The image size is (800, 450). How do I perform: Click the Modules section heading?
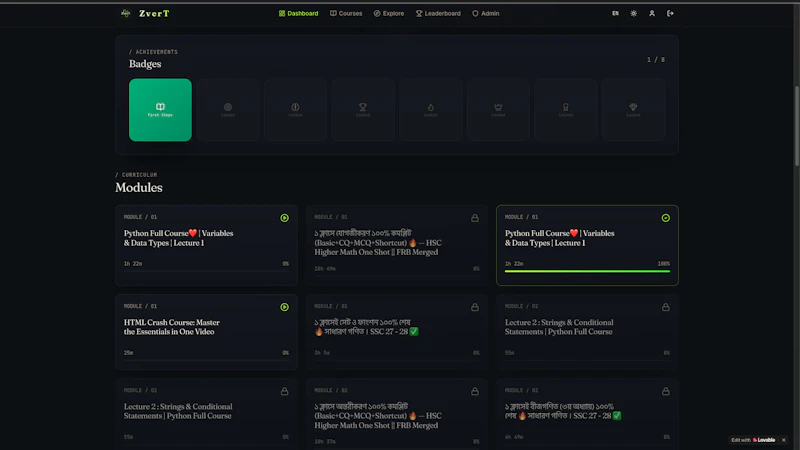tap(139, 187)
